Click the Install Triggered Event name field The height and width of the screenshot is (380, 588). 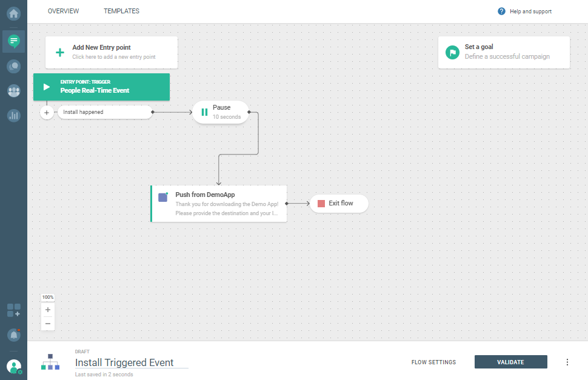(131, 362)
